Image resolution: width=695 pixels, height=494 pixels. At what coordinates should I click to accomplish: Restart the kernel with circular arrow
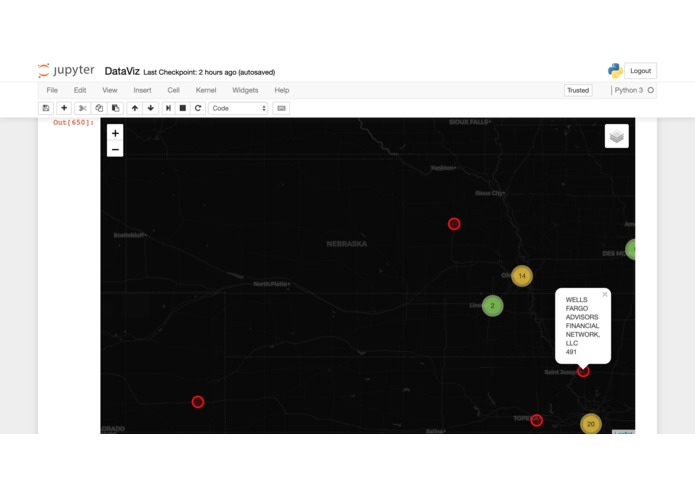[x=198, y=108]
